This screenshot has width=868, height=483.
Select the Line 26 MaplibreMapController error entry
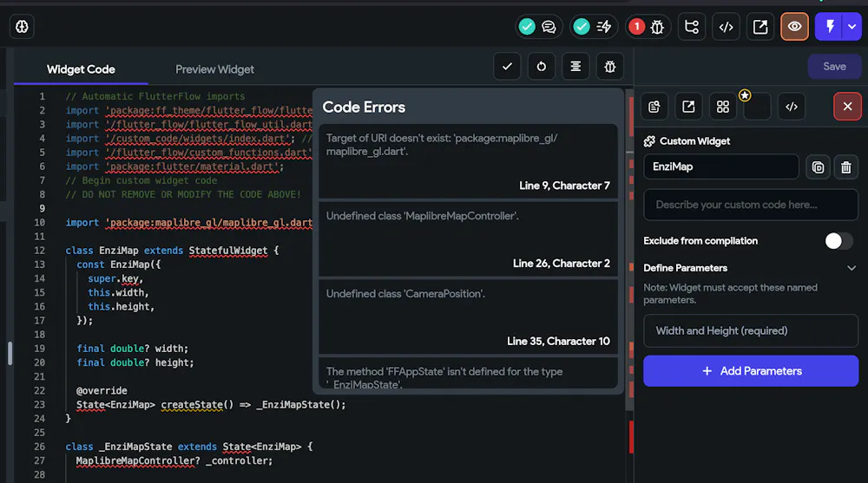click(468, 239)
